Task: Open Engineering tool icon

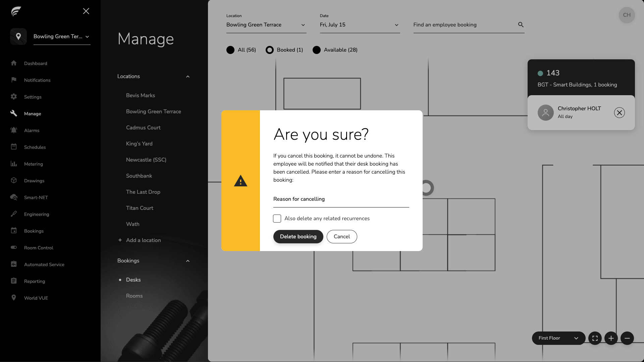Action: [14, 214]
